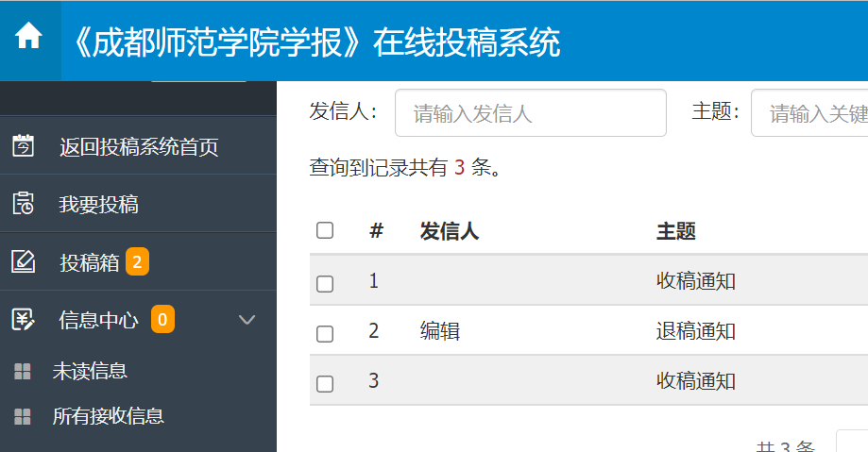Check the checkbox for row 1
The image size is (868, 452).
(325, 284)
